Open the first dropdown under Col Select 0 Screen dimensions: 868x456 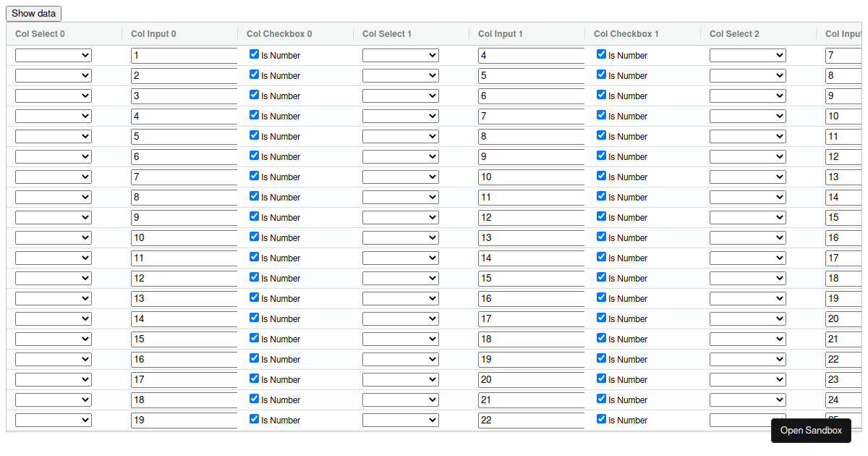(54, 55)
